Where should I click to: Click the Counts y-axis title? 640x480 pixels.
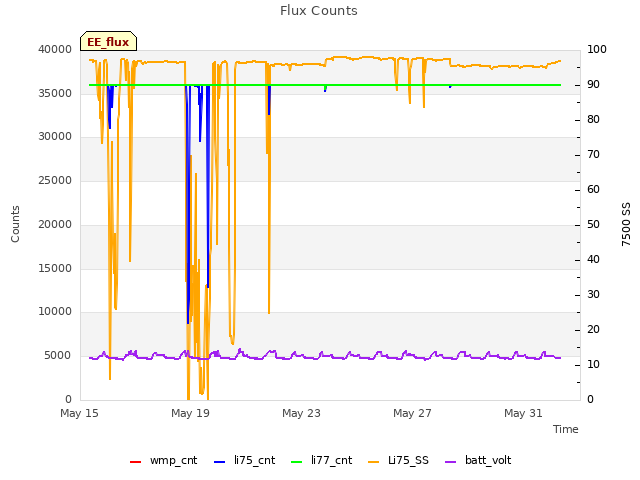(x=15, y=224)
